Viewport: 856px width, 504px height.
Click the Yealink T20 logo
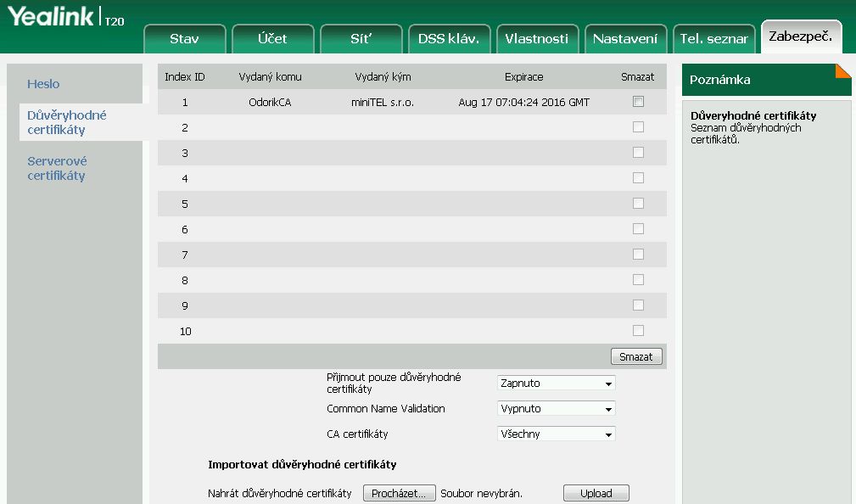click(x=66, y=17)
